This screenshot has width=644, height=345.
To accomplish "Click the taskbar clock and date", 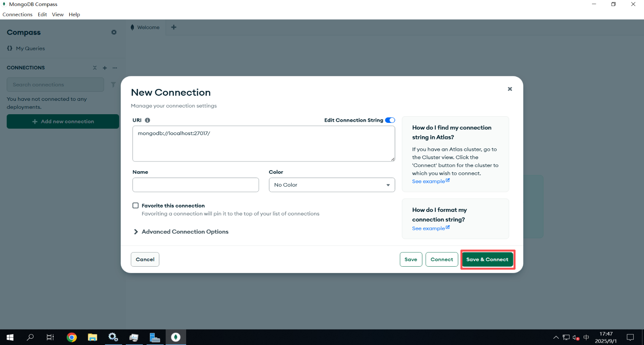I will click(x=606, y=337).
